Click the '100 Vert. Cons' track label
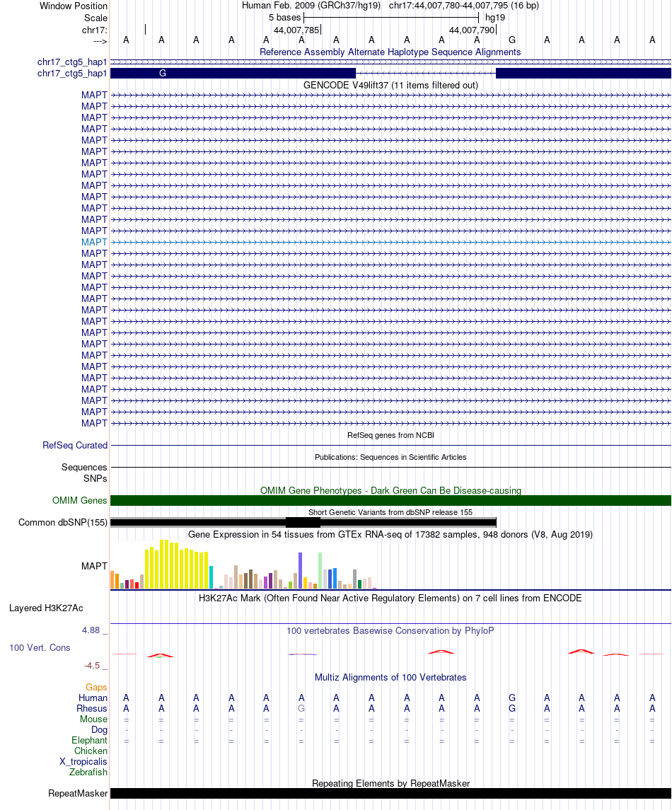The height and width of the screenshot is (810, 672). [40, 647]
